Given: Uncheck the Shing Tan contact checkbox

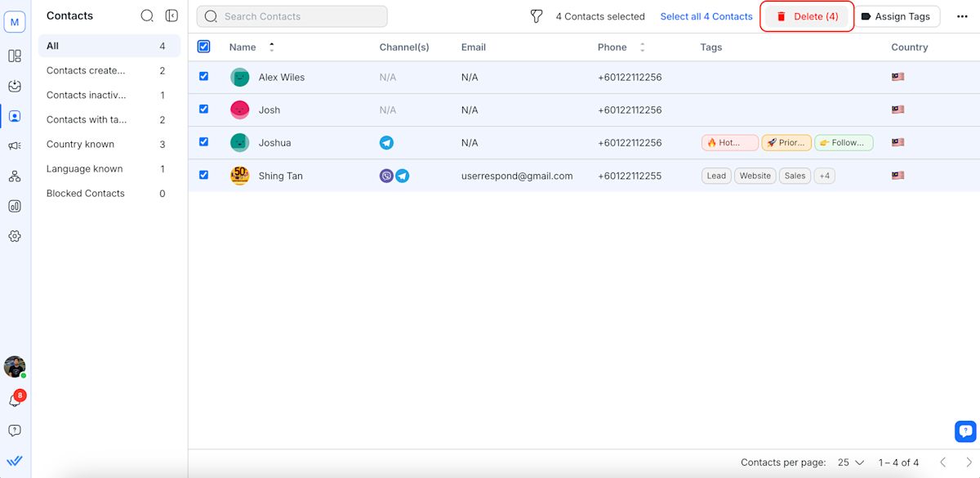Looking at the screenshot, I should (x=204, y=175).
